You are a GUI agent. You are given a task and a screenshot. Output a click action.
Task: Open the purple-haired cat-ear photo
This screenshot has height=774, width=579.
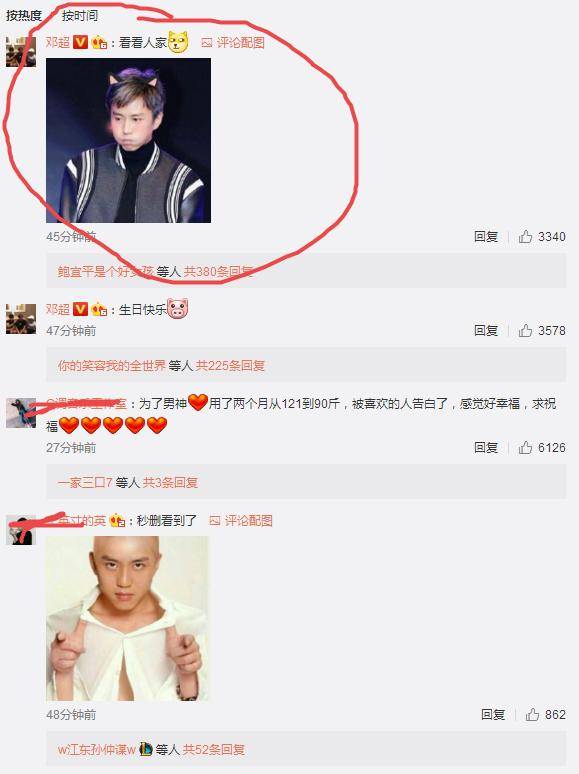(x=128, y=141)
